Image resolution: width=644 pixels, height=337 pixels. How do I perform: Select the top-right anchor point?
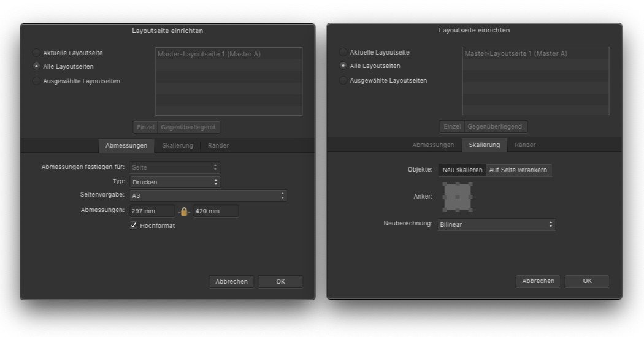coord(470,184)
